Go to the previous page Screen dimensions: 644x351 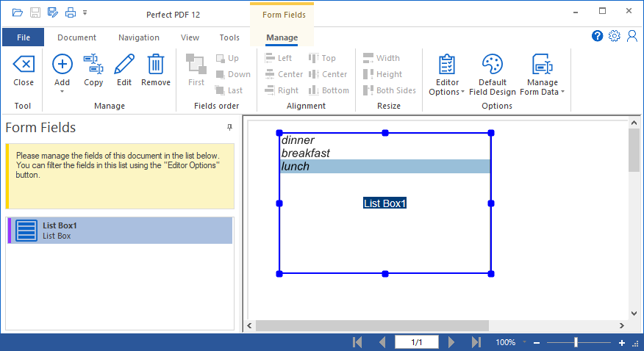(382, 342)
